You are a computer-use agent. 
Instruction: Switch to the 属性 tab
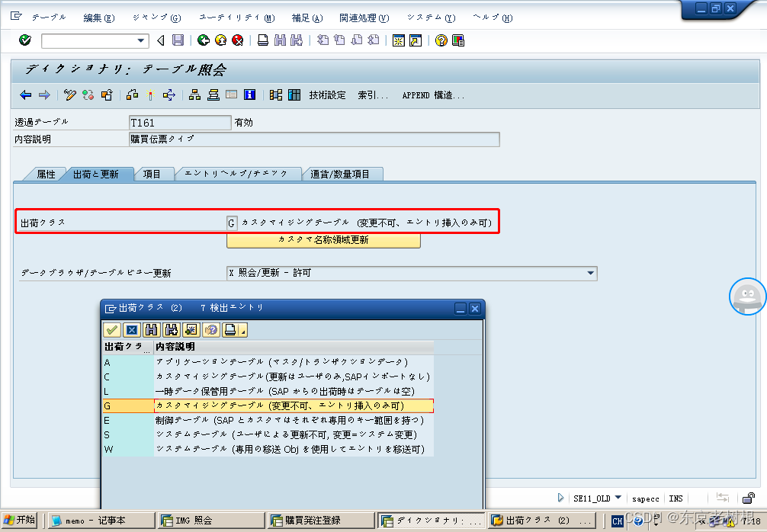(x=46, y=174)
